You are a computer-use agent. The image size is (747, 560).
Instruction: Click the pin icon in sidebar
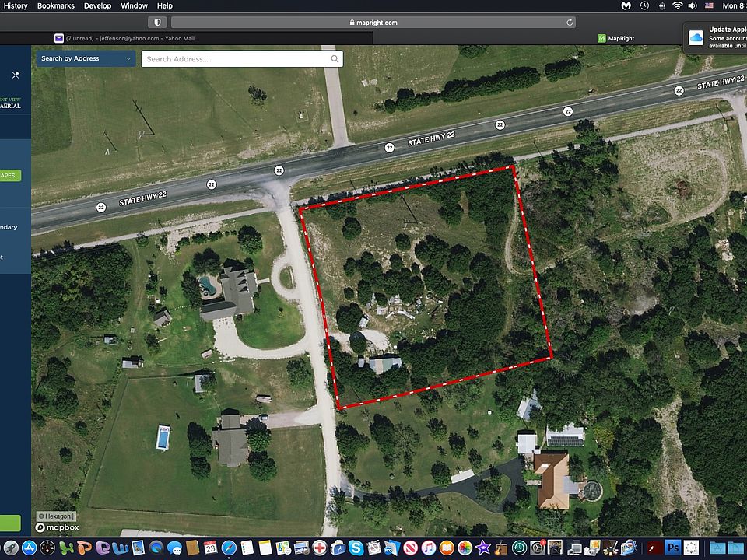click(x=16, y=75)
